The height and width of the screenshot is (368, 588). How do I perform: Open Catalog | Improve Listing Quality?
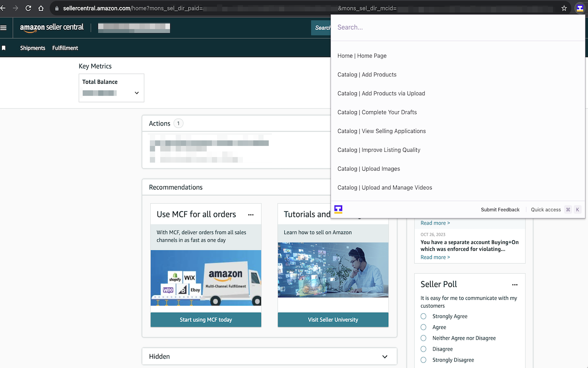458,150
